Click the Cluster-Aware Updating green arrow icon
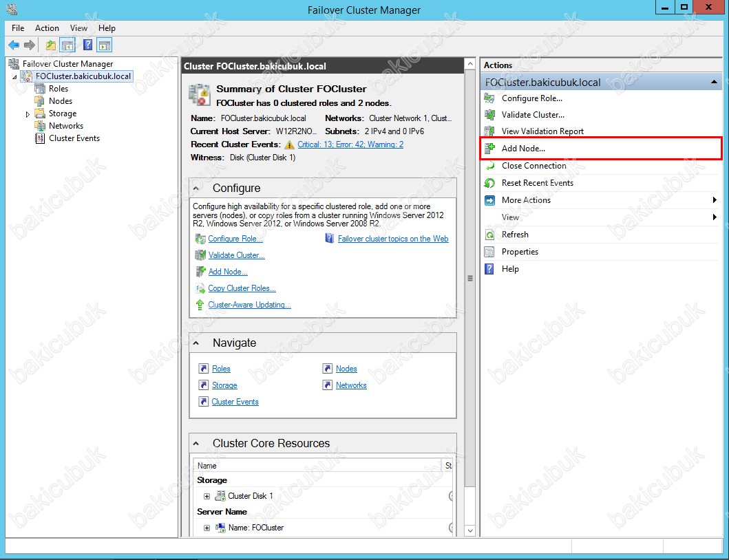The height and width of the screenshot is (560, 729). point(200,304)
